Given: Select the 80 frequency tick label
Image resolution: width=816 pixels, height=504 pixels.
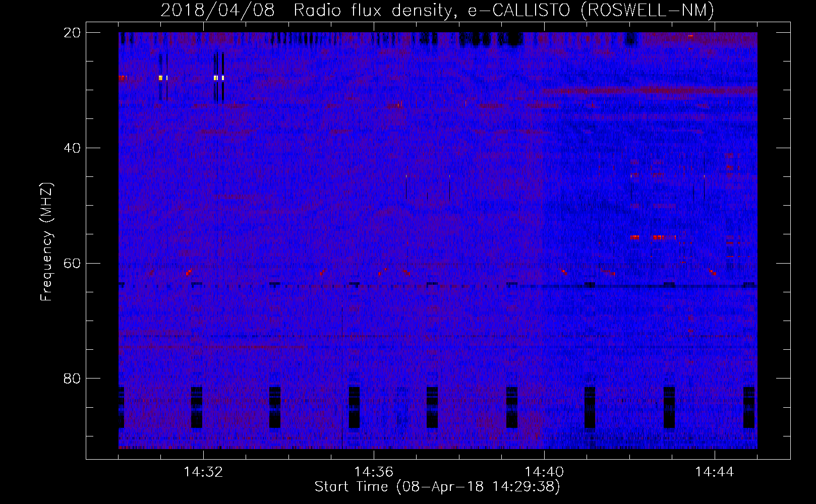Looking at the screenshot, I should [x=72, y=379].
